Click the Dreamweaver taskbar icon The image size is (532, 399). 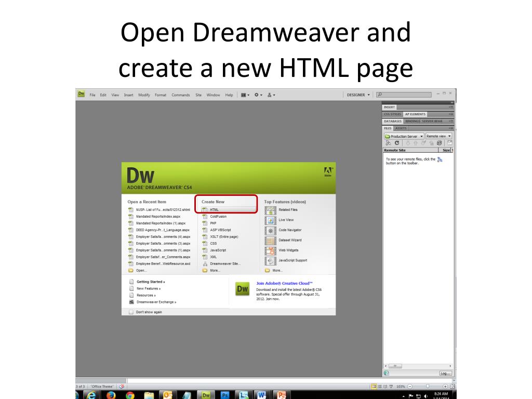click(x=206, y=395)
